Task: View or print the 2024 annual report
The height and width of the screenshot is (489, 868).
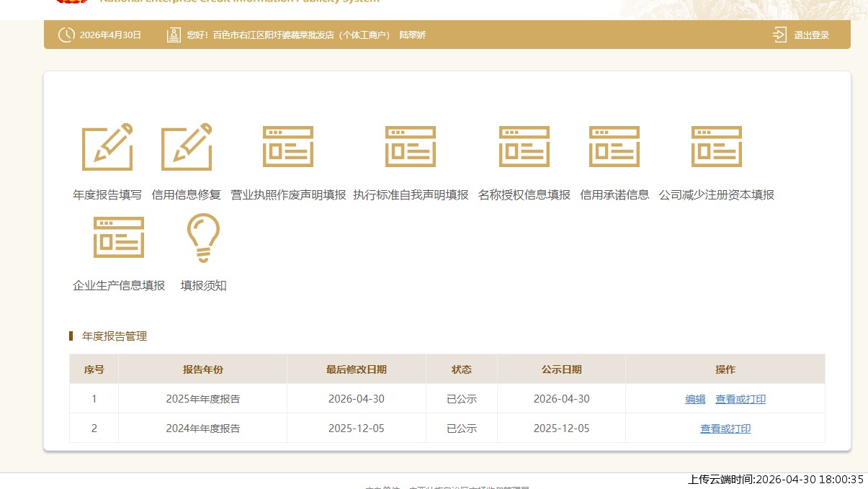Action: click(x=725, y=429)
